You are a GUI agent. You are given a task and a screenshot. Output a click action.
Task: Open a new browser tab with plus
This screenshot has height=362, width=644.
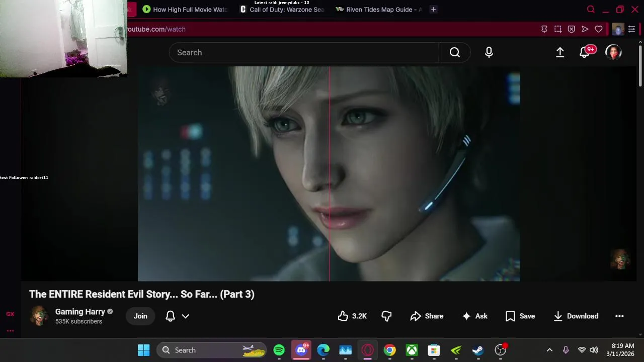pyautogui.click(x=433, y=9)
